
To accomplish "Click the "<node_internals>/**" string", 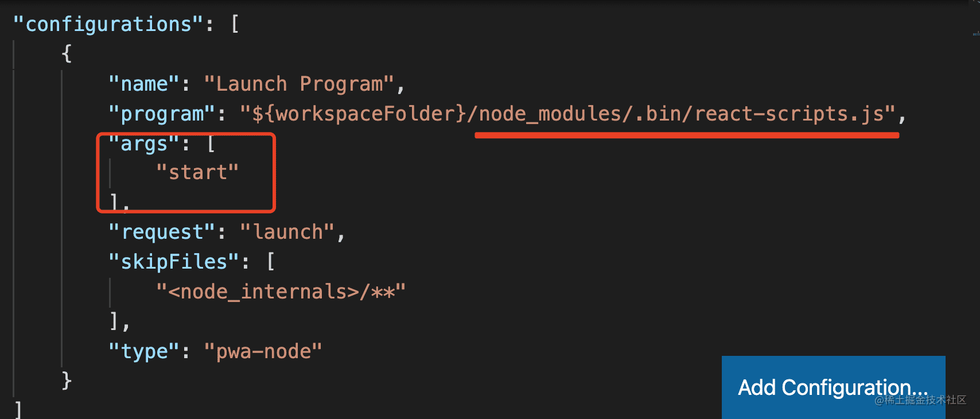I will [x=281, y=292].
